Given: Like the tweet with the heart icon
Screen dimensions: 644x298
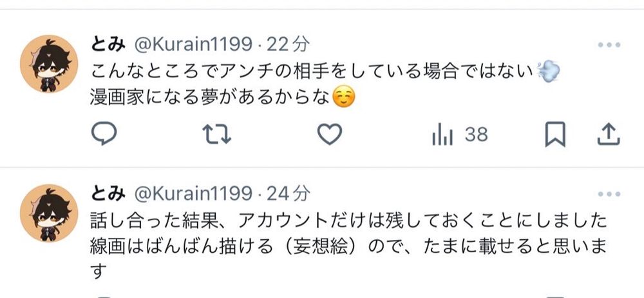Looking at the screenshot, I should 330,134.
